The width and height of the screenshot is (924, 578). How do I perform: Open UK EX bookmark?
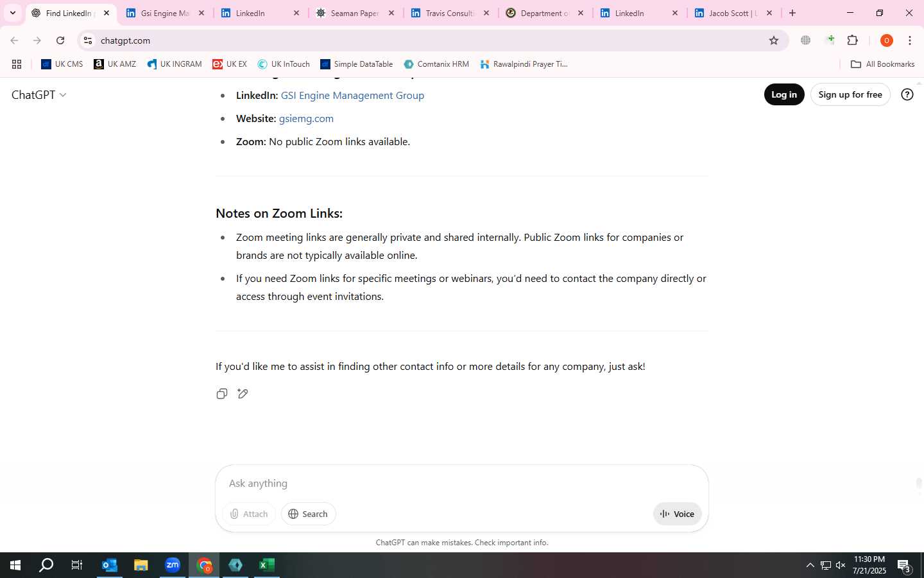(x=230, y=64)
